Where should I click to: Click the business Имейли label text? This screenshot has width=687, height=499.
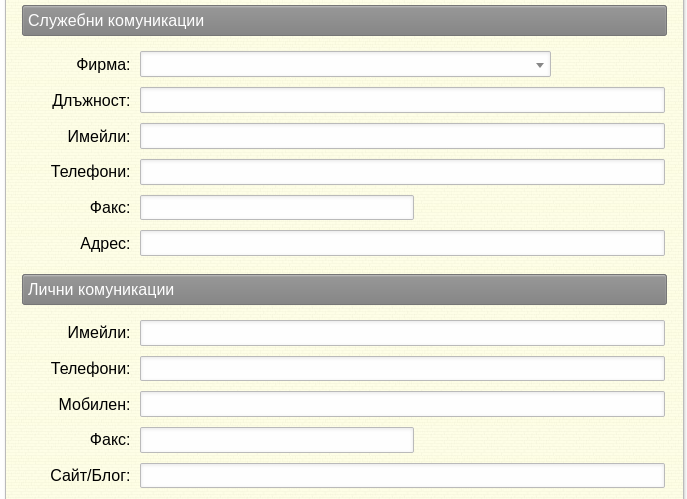coord(99,136)
